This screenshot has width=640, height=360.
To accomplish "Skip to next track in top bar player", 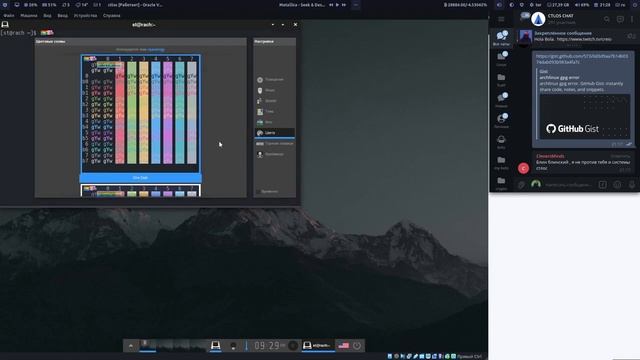I will tap(344, 5).
